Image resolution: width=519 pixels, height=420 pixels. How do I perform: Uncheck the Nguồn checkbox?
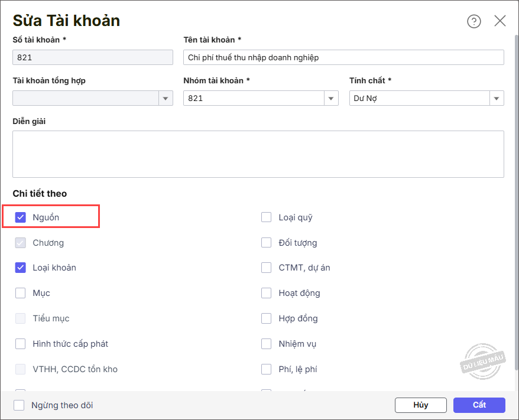click(21, 217)
